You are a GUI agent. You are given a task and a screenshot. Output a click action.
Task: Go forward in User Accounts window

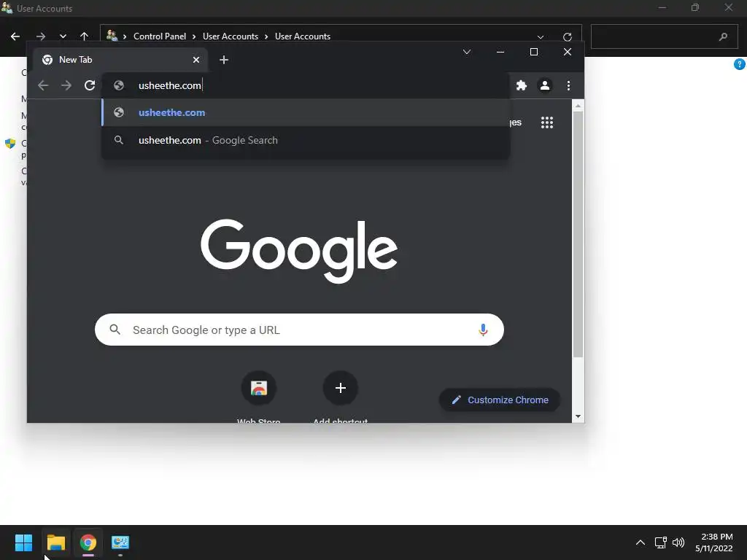[41, 36]
